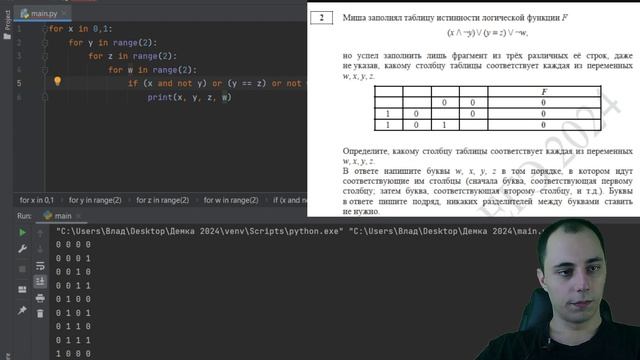
Task: Collapse the 'for w in range(2)' fold marker
Action: (45, 70)
